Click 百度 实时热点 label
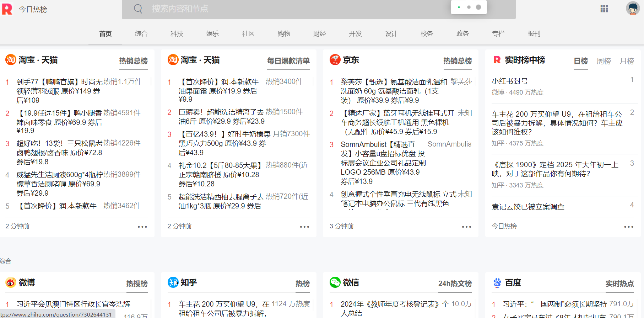The height and width of the screenshot is (318, 644). (619, 283)
